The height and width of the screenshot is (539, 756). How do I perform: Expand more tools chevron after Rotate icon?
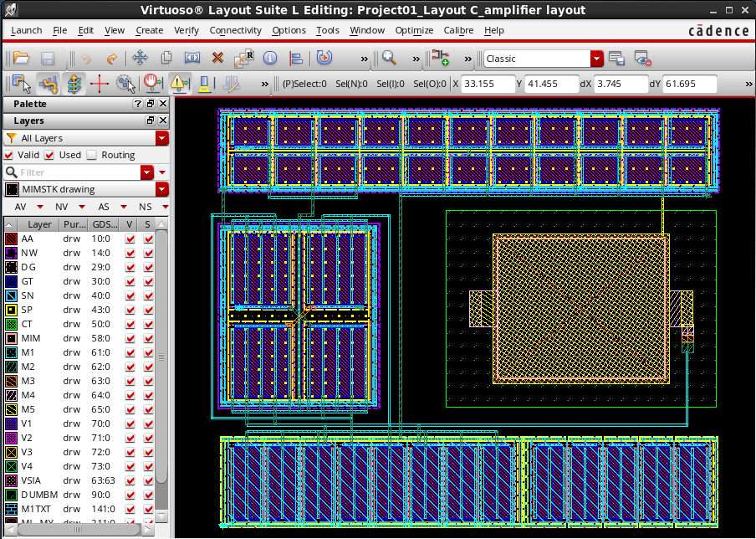click(x=364, y=59)
